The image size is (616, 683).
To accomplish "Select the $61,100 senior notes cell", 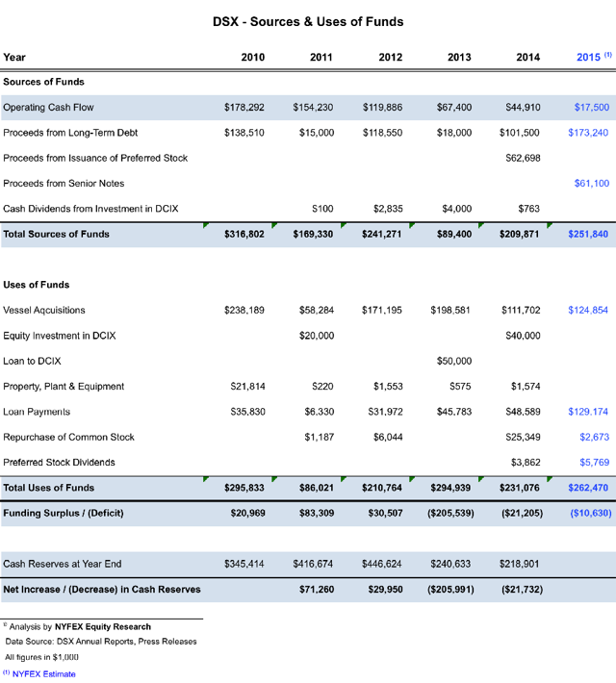I will [592, 183].
